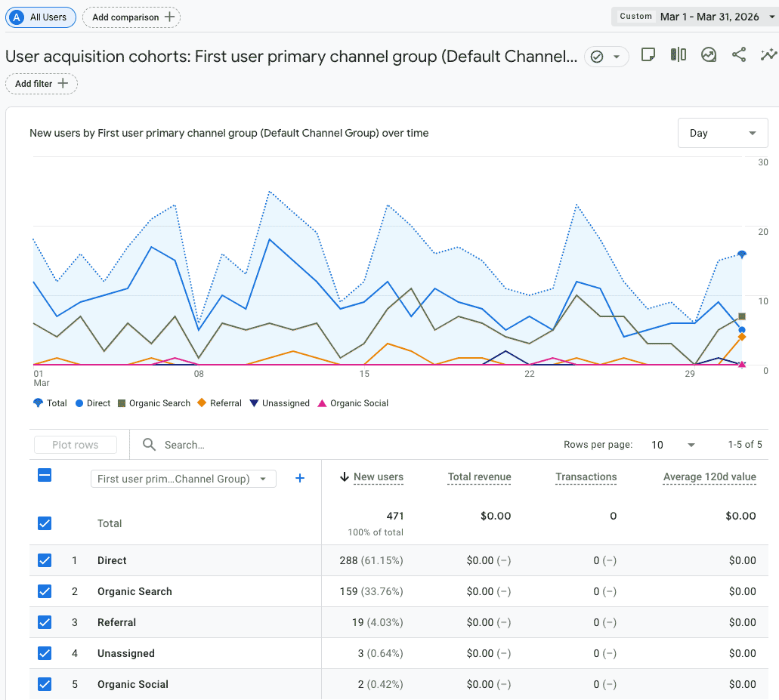This screenshot has height=700, width=779.
Task: Open the First user primary channel dimension dropdown
Action: point(183,479)
